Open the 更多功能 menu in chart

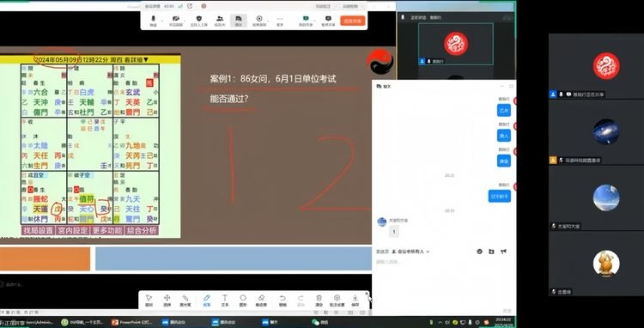(x=107, y=230)
